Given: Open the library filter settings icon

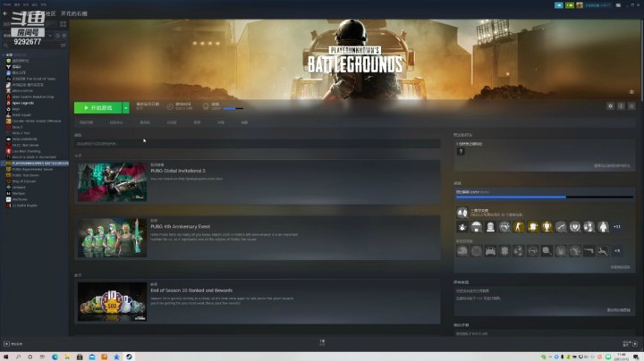Looking at the screenshot, I should tap(63, 45).
